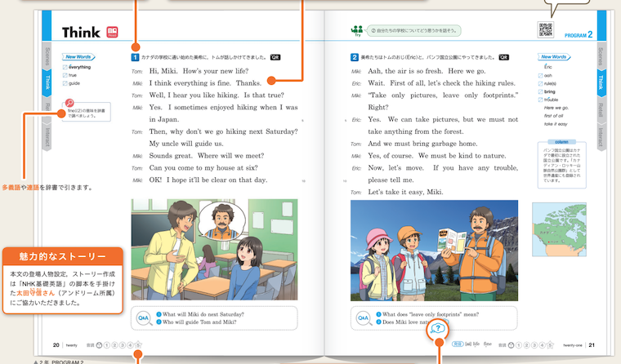Click the phrase 'first of all' in New Words
The height and width of the screenshot is (364, 621).
click(x=553, y=116)
